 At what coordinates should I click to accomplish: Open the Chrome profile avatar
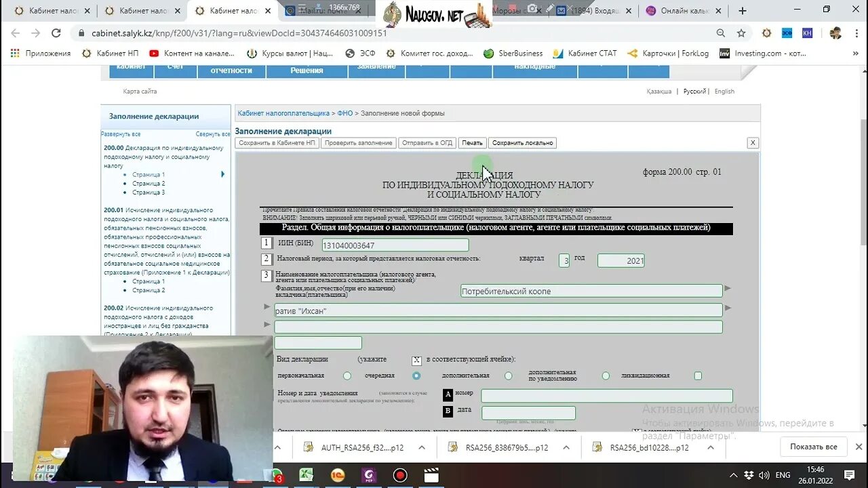(835, 33)
